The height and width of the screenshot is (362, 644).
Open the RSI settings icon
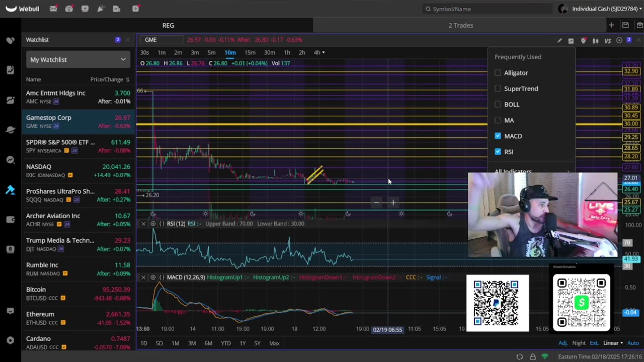click(x=153, y=223)
